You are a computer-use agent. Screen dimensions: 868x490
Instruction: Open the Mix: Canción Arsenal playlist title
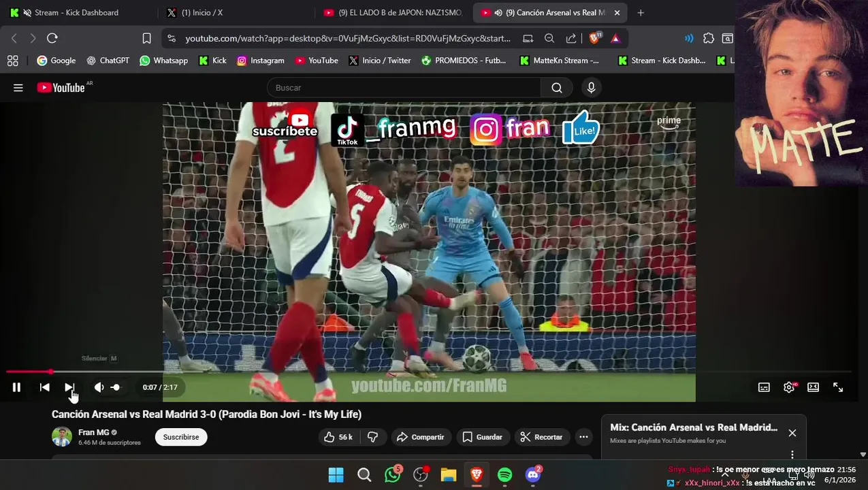pyautogui.click(x=694, y=427)
